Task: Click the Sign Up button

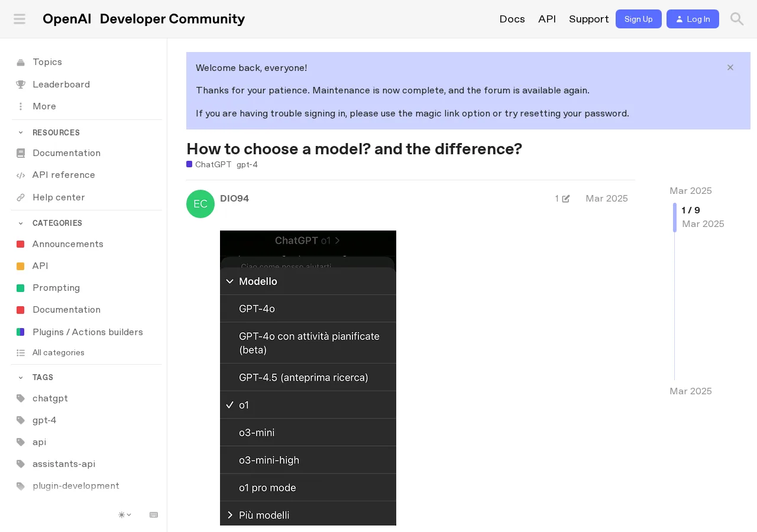Action: pos(639,19)
